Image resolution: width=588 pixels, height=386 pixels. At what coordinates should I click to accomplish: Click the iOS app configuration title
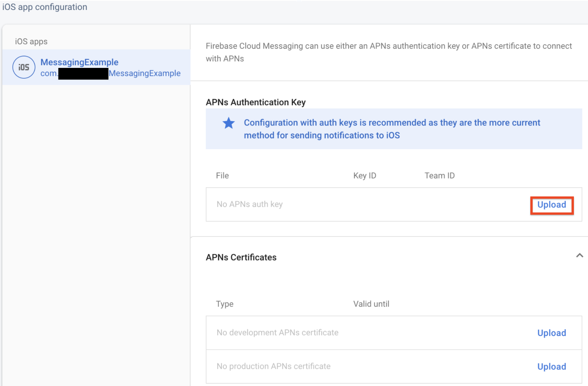[45, 7]
